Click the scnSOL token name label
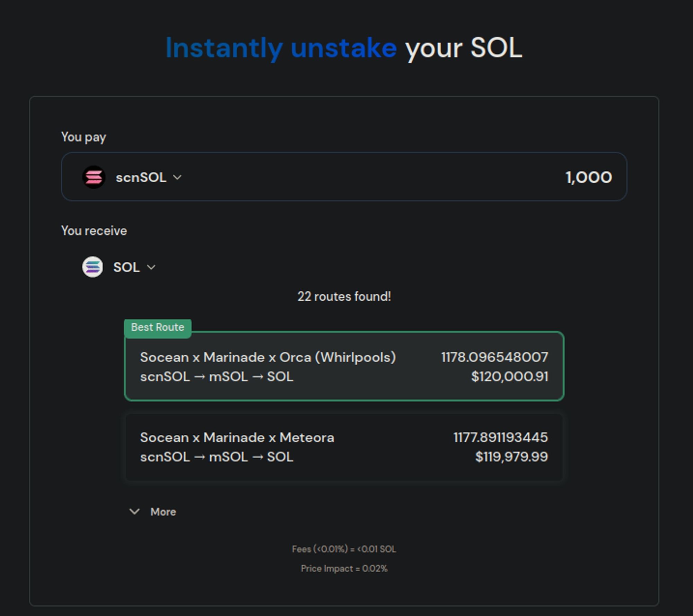Screen dimensions: 693x616 pyautogui.click(x=141, y=177)
